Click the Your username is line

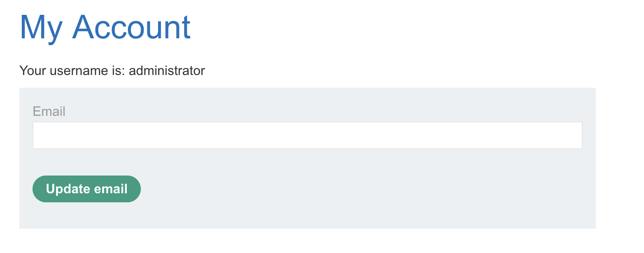click(x=112, y=70)
